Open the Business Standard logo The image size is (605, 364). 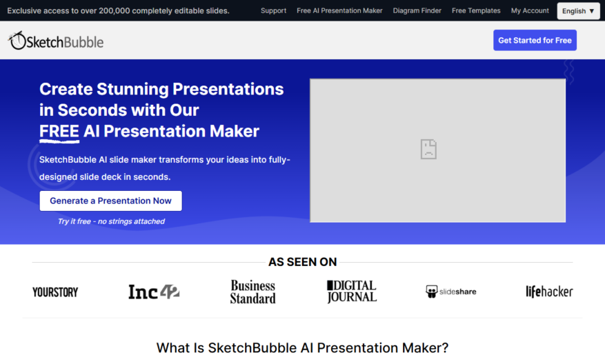coord(252,292)
